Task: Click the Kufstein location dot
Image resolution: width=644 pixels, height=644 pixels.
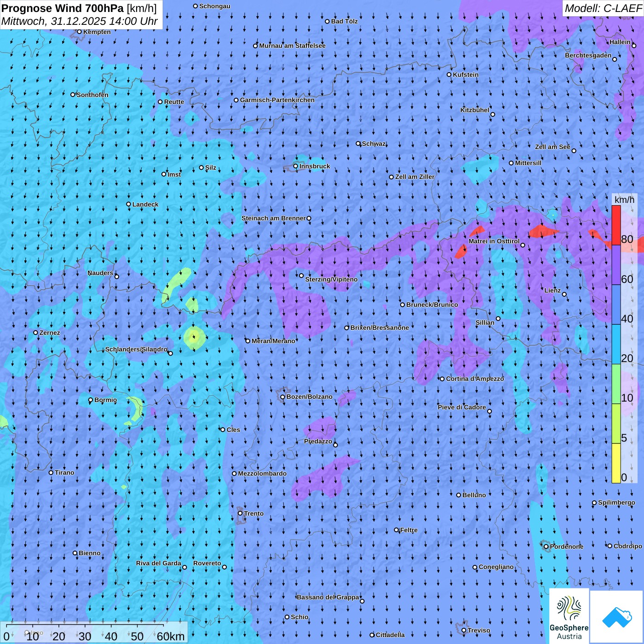Action: coord(449,75)
